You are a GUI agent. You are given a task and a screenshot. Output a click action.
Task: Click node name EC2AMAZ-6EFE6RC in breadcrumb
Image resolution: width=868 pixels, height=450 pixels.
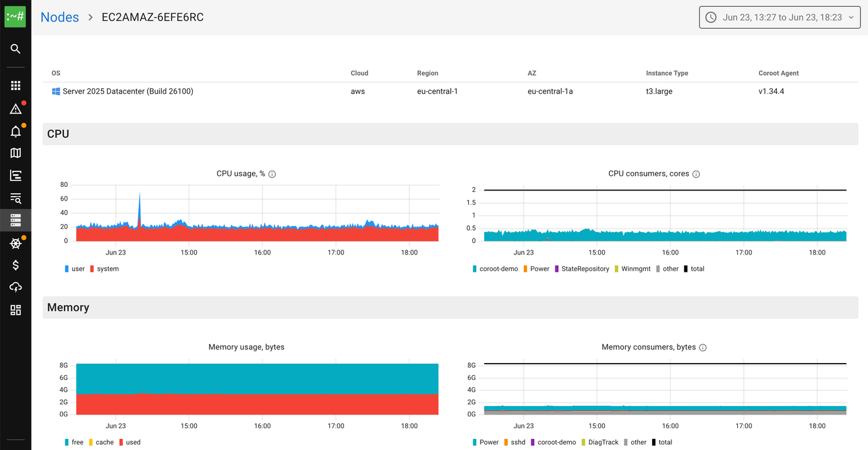coord(153,17)
